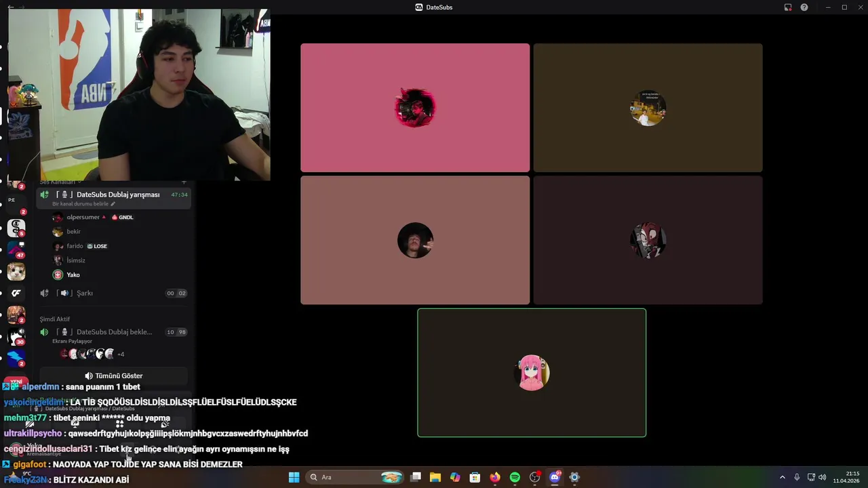Viewport: 868px width, 488px height.
Task: Create channel with the plus icon beside Ses Kanalları
Action: (184, 182)
